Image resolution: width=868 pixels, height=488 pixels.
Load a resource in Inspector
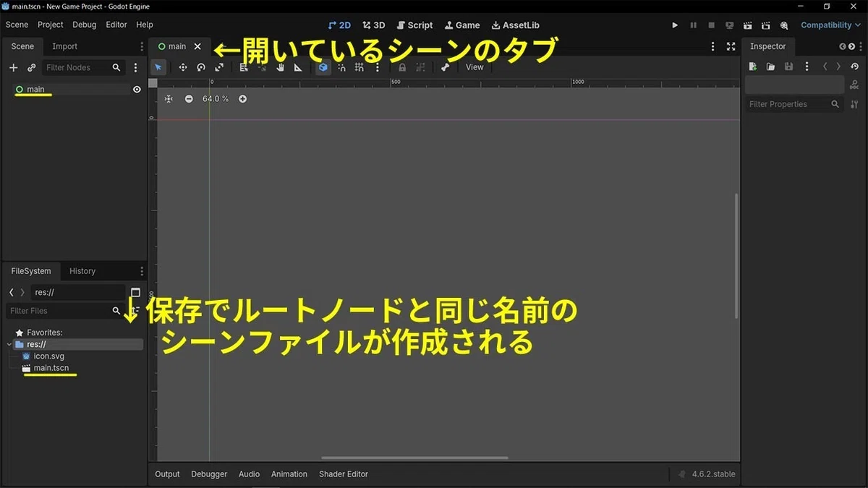(x=770, y=67)
